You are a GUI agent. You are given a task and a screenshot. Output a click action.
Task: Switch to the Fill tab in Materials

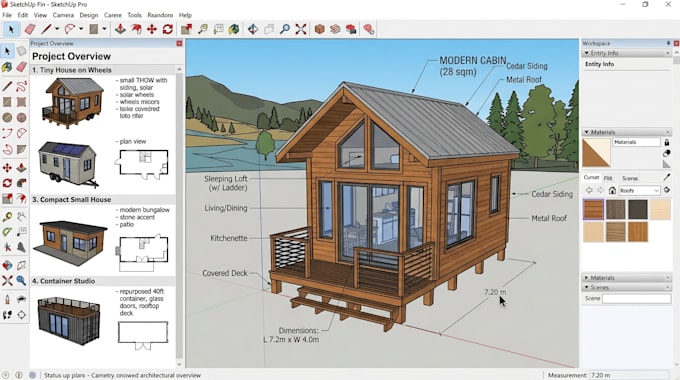tap(608, 178)
